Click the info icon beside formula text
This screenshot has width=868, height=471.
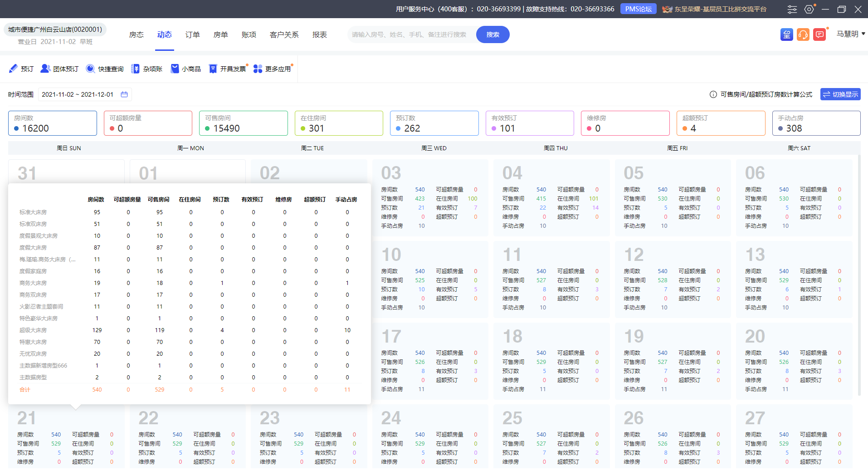coord(713,94)
